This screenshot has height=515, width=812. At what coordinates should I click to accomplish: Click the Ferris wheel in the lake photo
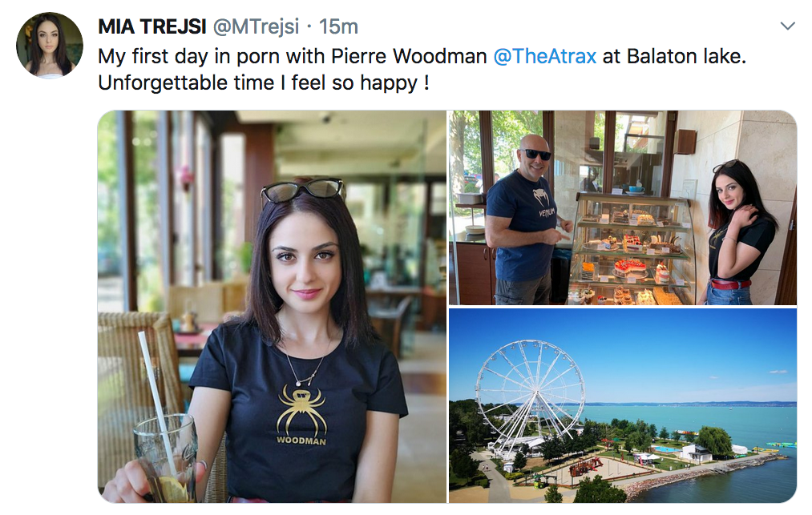[x=529, y=392]
